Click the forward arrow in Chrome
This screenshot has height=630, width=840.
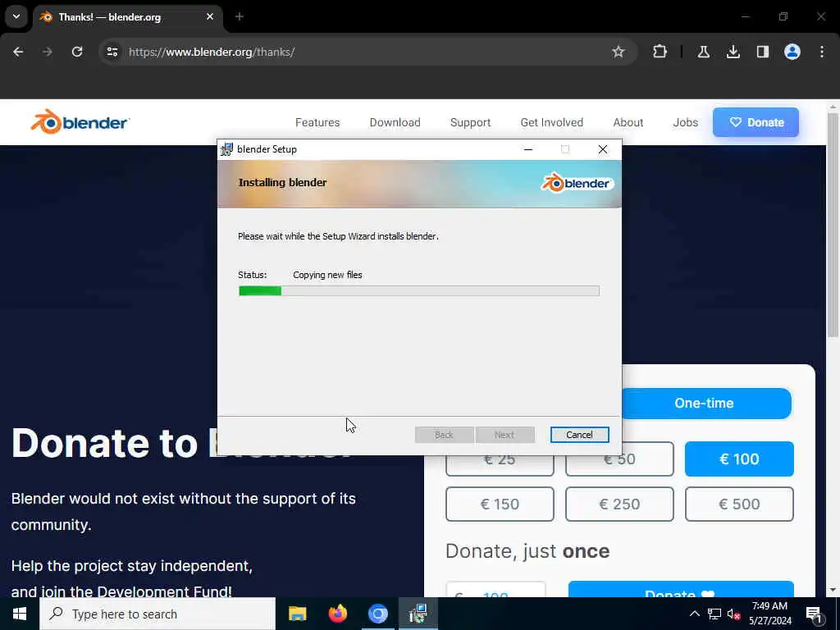48,52
